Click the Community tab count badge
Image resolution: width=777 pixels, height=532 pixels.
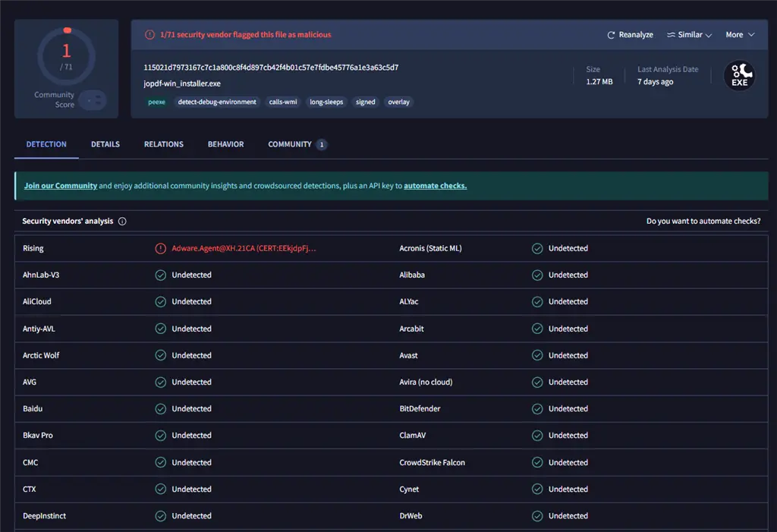click(x=322, y=144)
